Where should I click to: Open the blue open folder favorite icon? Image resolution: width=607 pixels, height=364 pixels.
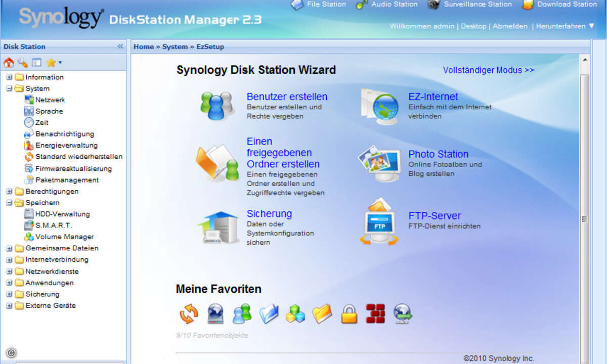click(x=269, y=314)
